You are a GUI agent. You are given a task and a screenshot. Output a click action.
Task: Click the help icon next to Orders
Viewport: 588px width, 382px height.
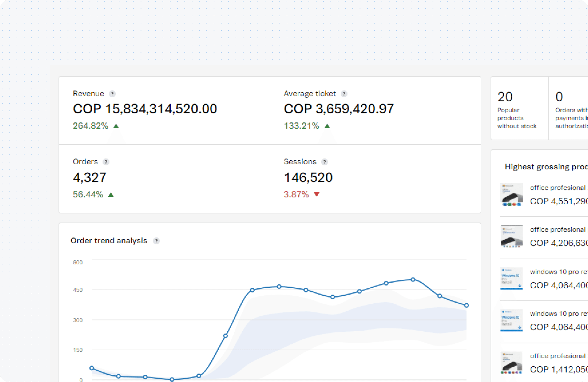(106, 162)
